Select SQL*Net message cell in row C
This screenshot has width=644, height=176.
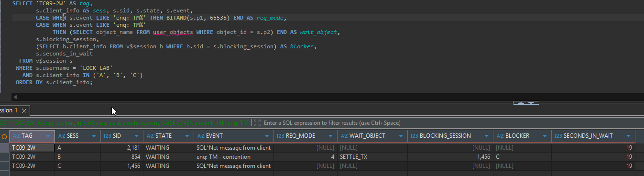click(233, 165)
